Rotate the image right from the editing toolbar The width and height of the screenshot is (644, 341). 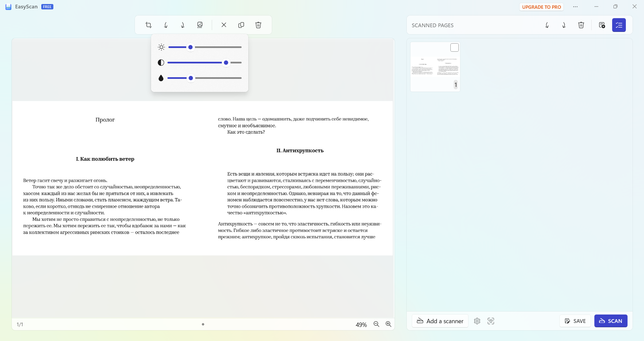183,25
